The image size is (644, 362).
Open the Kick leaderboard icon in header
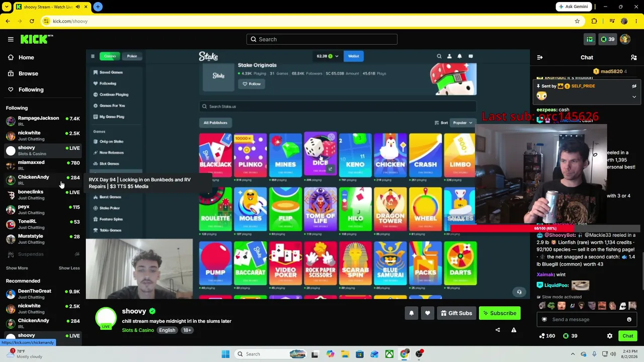click(x=590, y=39)
